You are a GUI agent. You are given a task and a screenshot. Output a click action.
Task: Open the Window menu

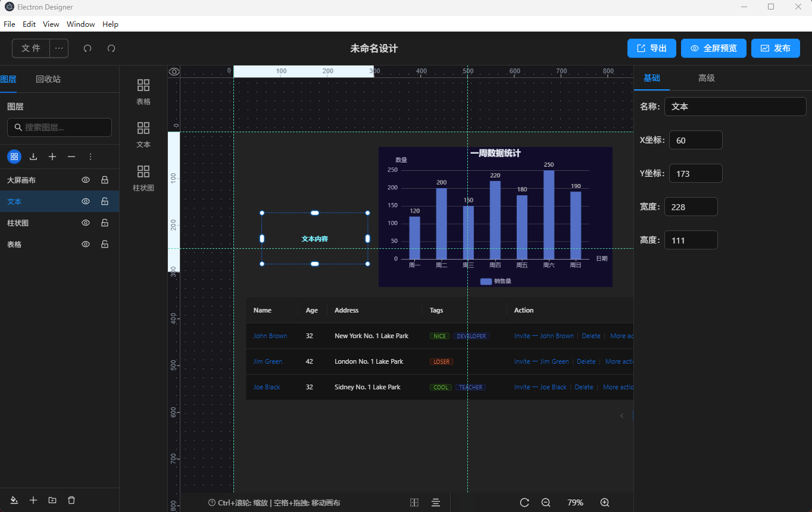[x=81, y=24]
